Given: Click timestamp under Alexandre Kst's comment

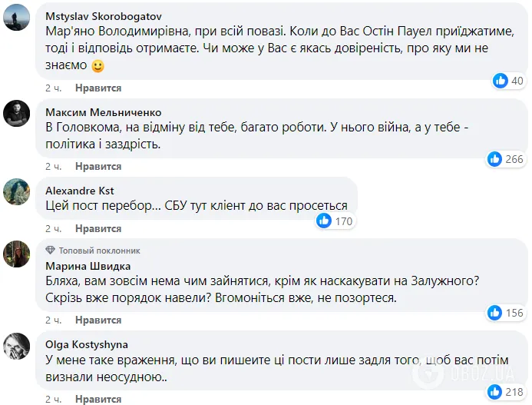Looking at the screenshot, I should point(53,228).
